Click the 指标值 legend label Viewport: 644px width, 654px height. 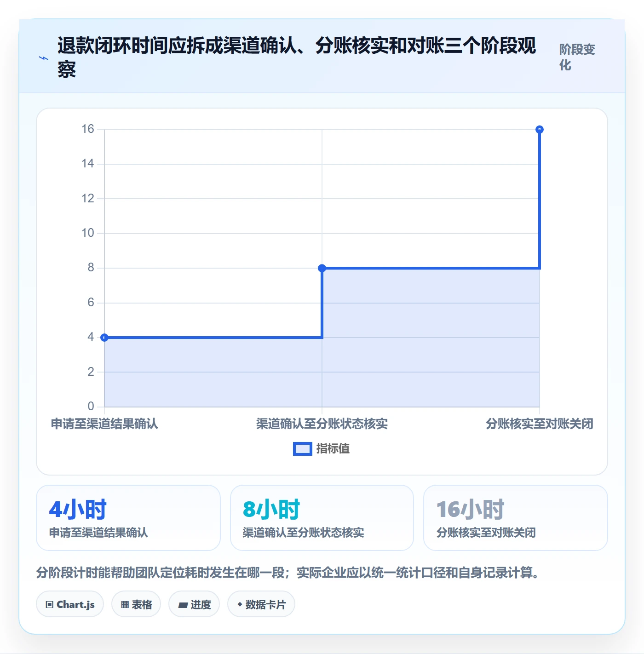click(x=333, y=449)
